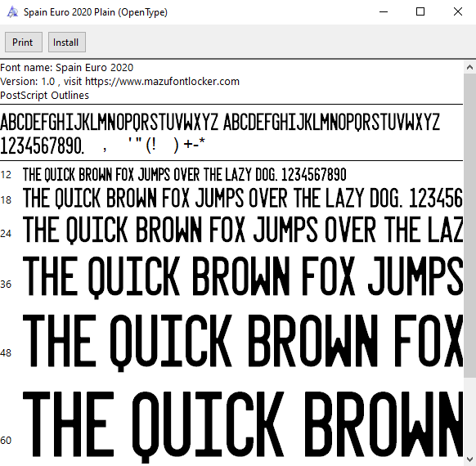This screenshot has width=476, height=466.
Task: Click the PostScript Outlines text
Action: (x=45, y=96)
